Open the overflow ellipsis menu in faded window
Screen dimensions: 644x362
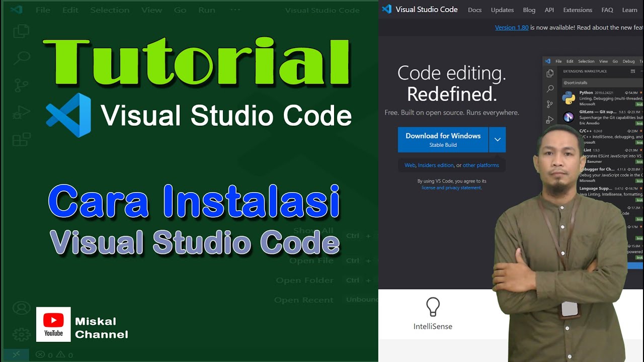click(235, 10)
